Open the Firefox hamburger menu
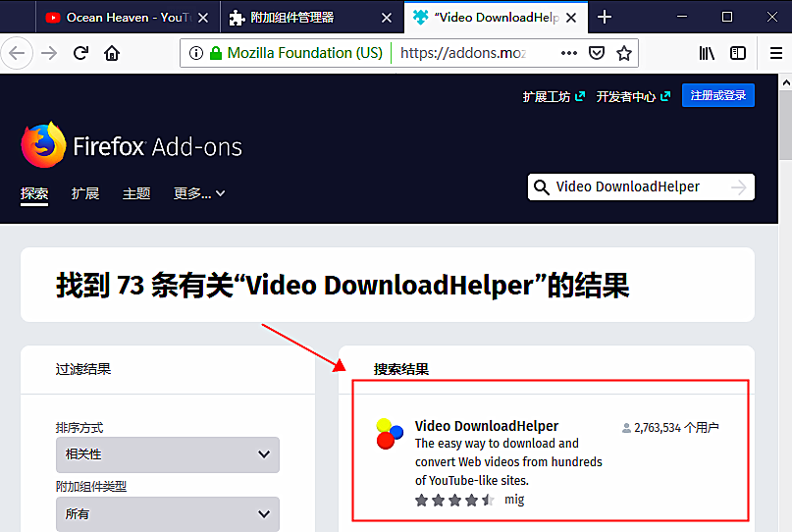The width and height of the screenshot is (792, 532). (x=776, y=53)
